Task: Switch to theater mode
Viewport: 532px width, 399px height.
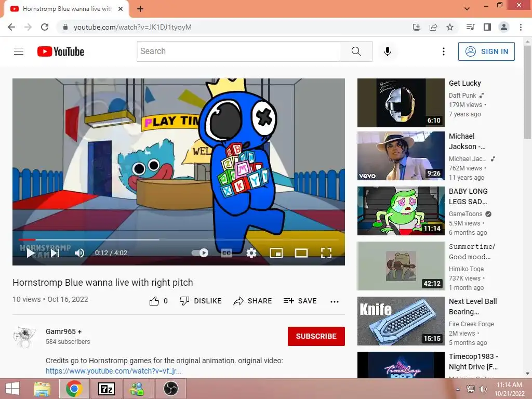Action: 301,253
